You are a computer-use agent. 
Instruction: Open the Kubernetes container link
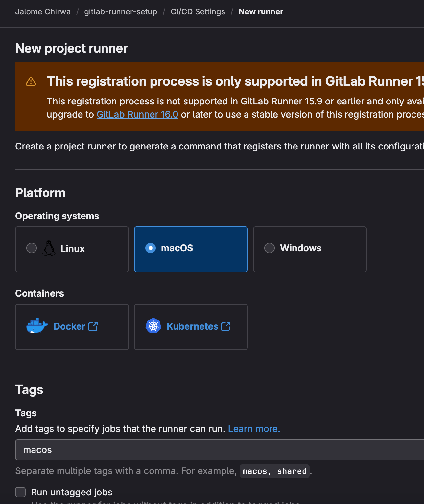(x=192, y=326)
